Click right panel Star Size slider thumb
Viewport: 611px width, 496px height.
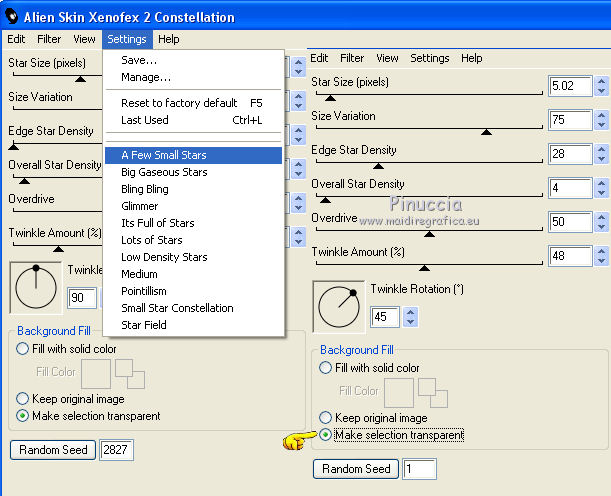[x=330, y=98]
